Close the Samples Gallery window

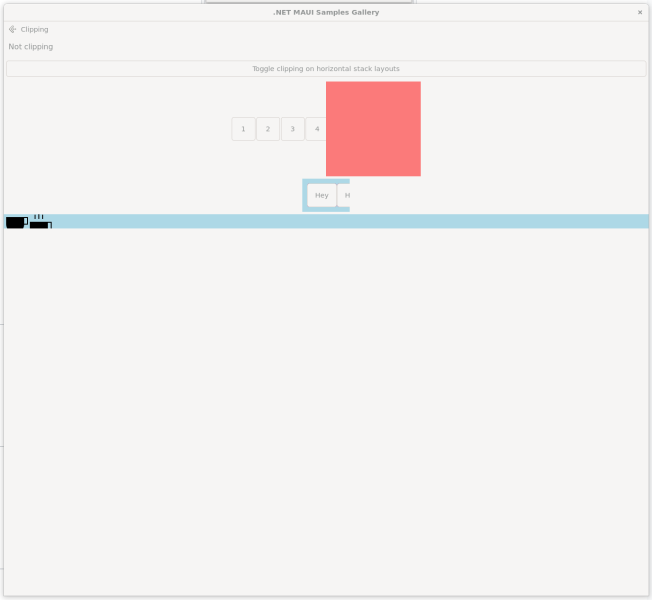(640, 12)
